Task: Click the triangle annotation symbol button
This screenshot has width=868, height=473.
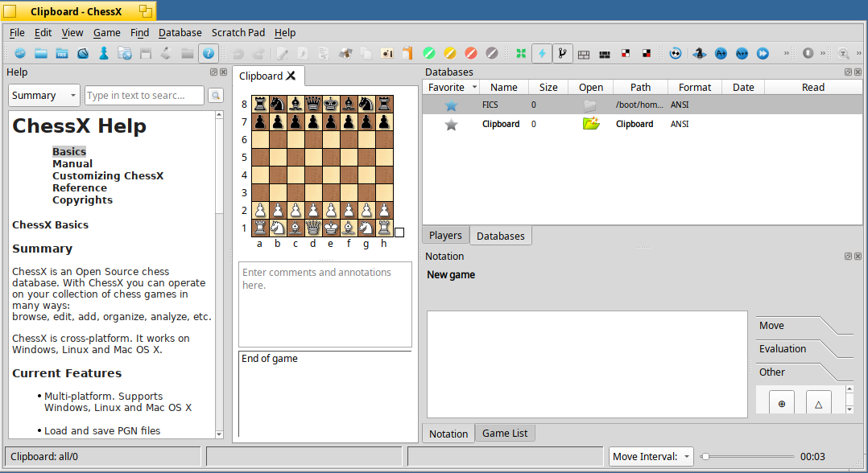Action: point(818,402)
